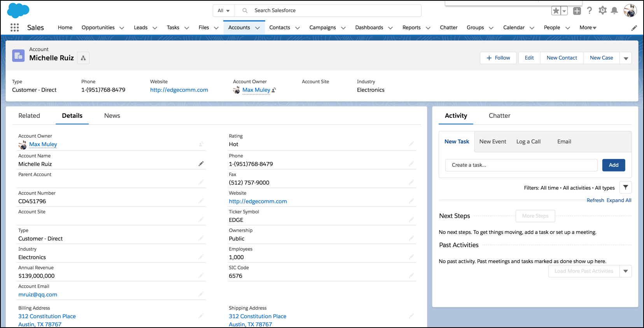644x328 pixels.
Task: Edit the Fax field pencil
Action: coord(411,182)
